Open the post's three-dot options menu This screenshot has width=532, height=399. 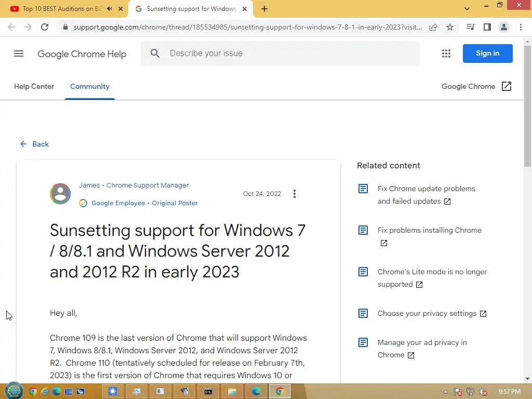[295, 194]
